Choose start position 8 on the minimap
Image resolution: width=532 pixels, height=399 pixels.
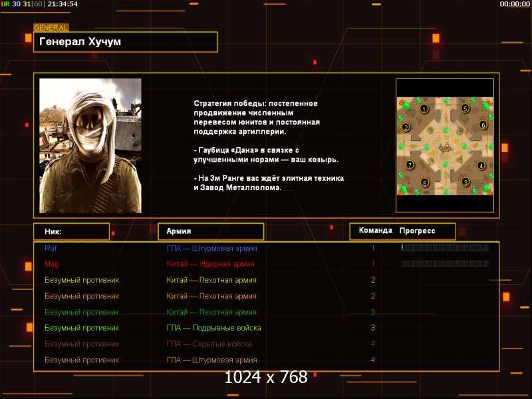424,183
